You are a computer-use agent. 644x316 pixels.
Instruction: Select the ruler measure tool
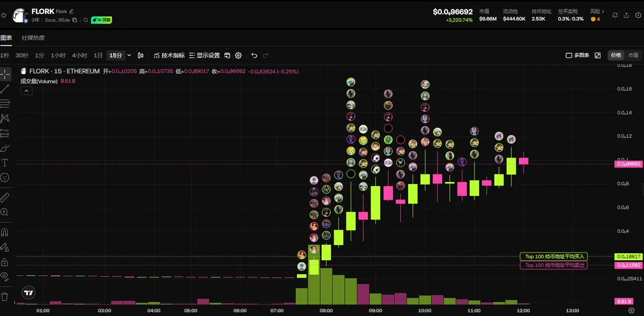click(x=5, y=197)
